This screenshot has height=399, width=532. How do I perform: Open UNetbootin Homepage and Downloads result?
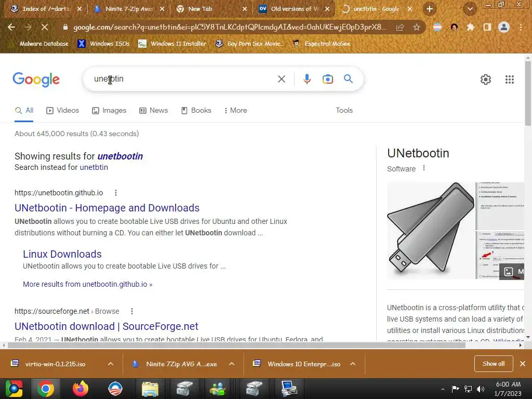(107, 208)
